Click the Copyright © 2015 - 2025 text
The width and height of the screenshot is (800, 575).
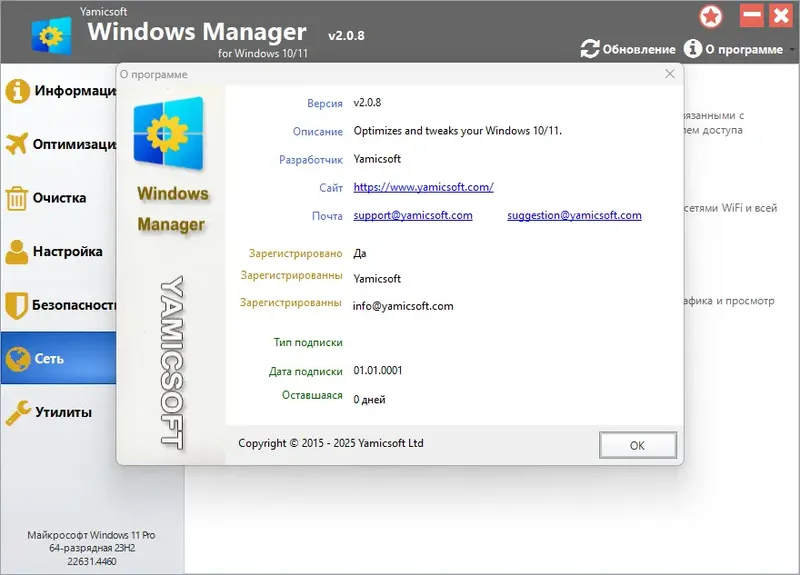[331, 443]
